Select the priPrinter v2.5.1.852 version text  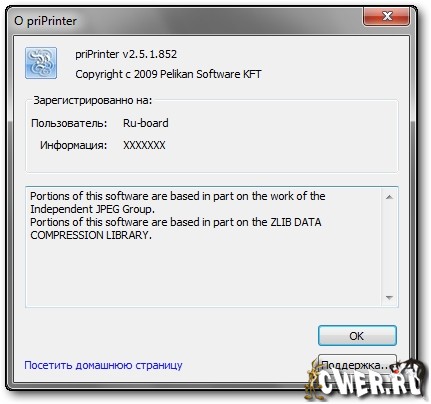tap(126, 54)
